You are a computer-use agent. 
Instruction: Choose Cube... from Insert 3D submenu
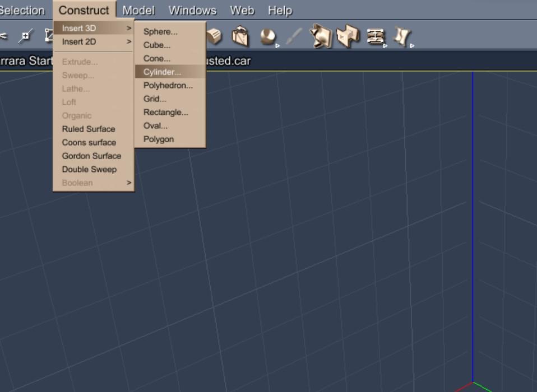click(x=170, y=45)
